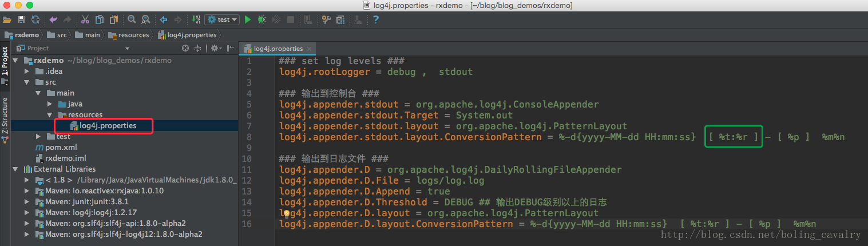The height and width of the screenshot is (246, 868).
Task: Click 'log4j.appender.D.File' key on line 12
Action: point(339,180)
